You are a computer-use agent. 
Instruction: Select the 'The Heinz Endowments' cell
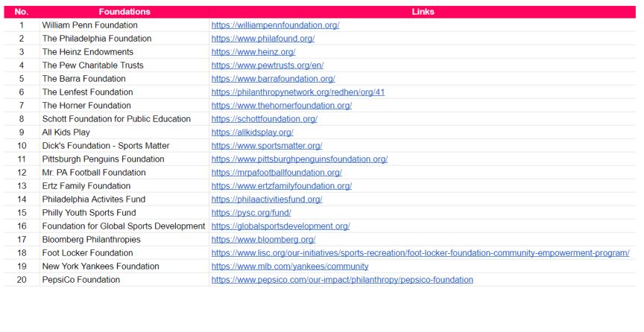tap(124, 52)
